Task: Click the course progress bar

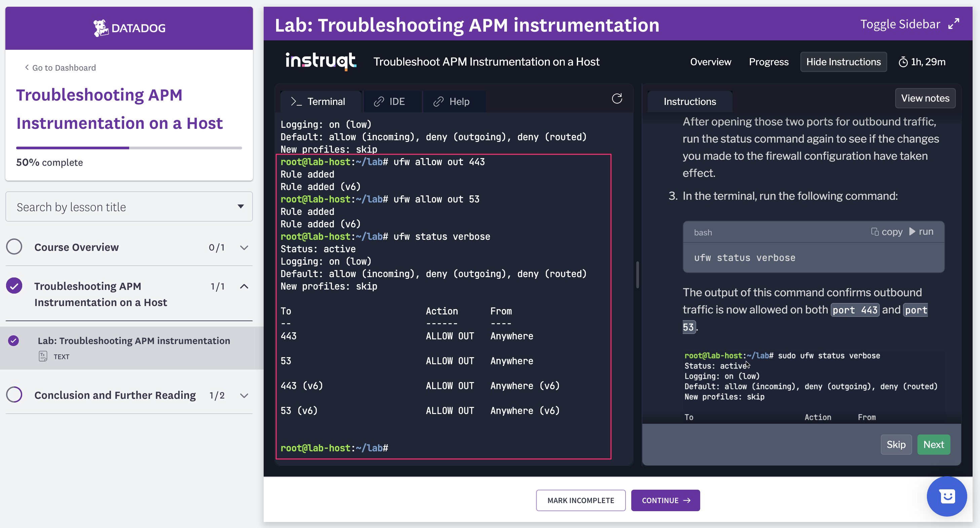Action: (x=129, y=148)
